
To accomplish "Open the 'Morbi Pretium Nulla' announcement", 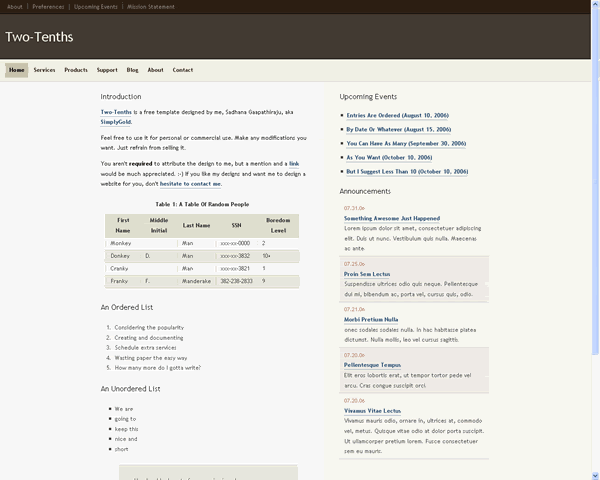I will 370,319.
